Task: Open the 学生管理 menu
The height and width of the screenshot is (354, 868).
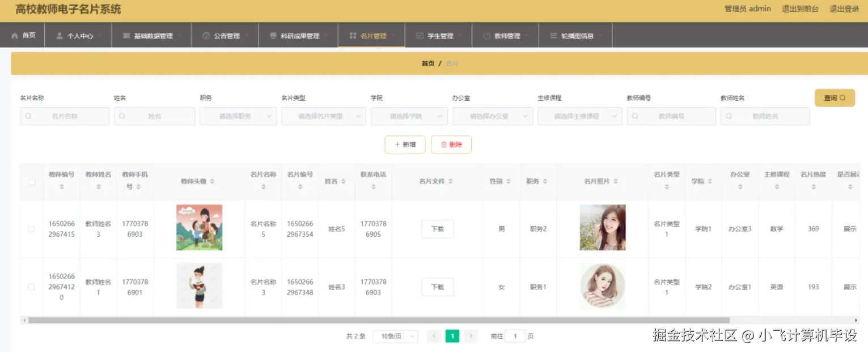Action: (438, 36)
